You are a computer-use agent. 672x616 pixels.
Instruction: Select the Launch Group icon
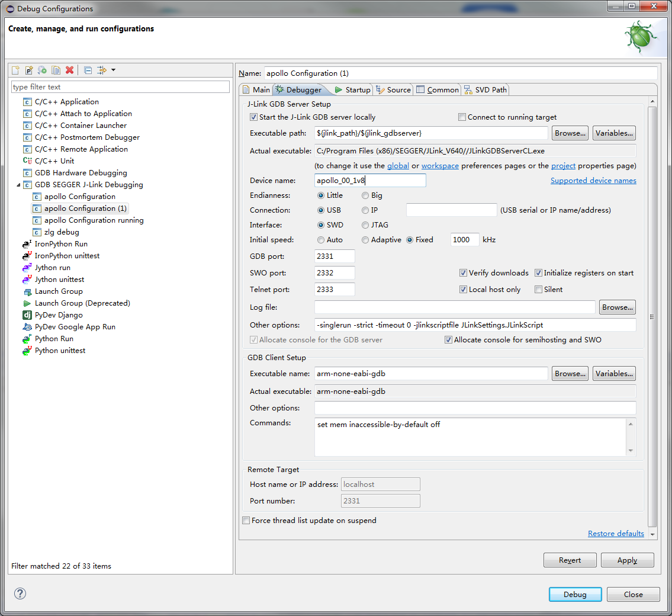[27, 291]
